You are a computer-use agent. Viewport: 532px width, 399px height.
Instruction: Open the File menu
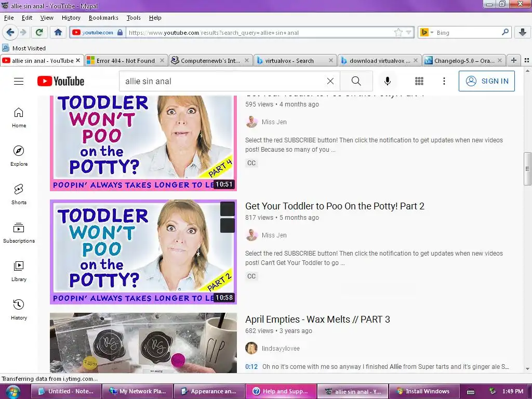coord(9,18)
